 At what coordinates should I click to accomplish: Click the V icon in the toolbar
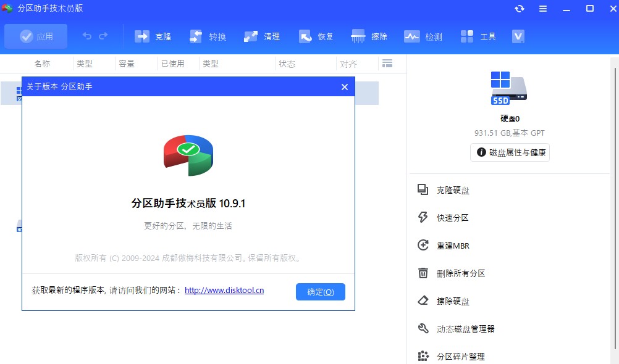click(518, 36)
